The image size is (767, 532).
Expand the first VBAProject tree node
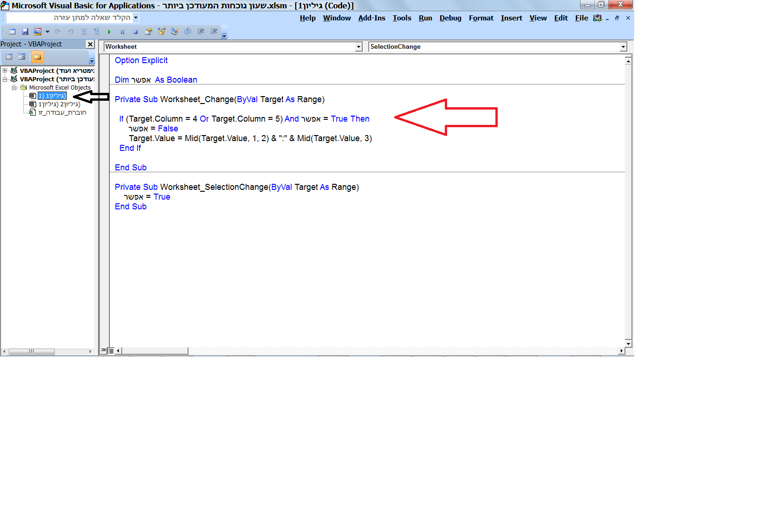coord(5,71)
